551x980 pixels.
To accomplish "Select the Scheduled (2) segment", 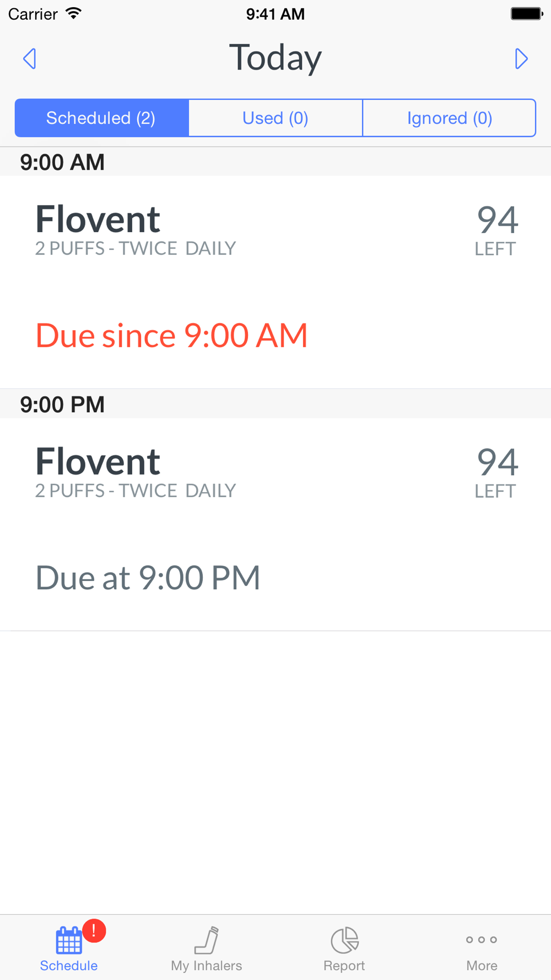I will [x=101, y=118].
